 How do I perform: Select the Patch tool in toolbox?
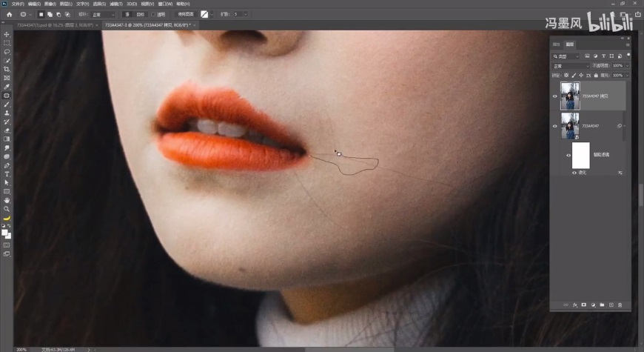point(7,96)
